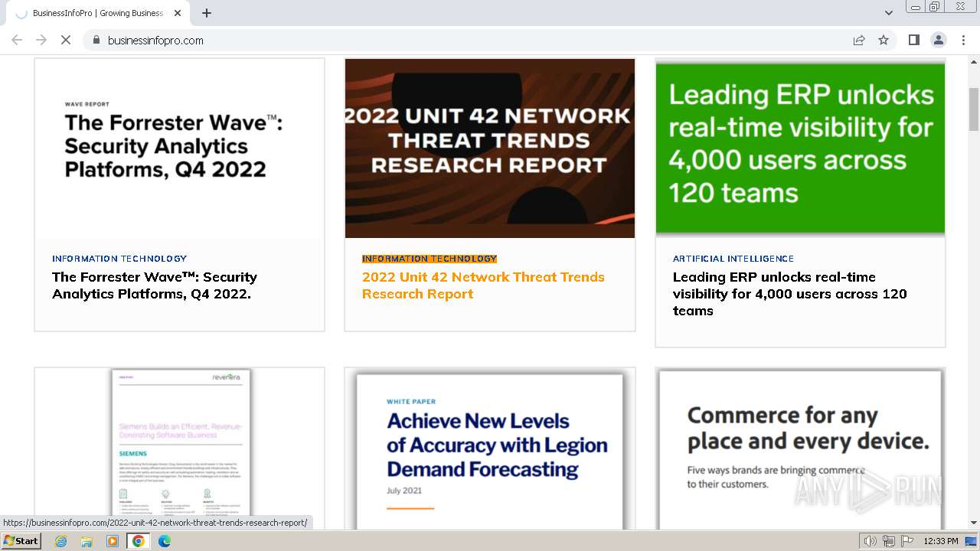Open a new browser tab

coord(207,13)
